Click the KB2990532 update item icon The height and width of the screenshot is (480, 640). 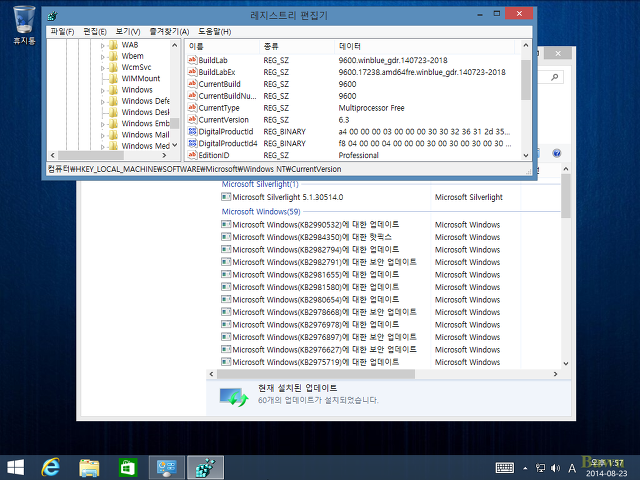coord(226,224)
